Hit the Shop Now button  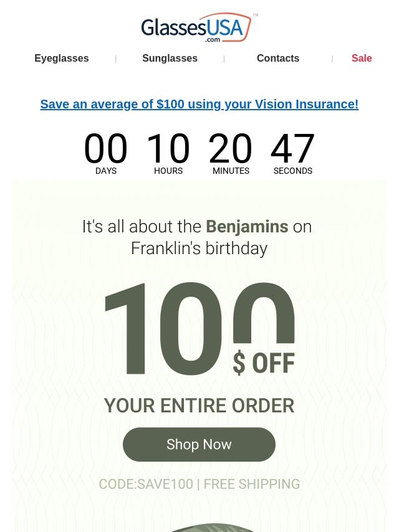199,444
